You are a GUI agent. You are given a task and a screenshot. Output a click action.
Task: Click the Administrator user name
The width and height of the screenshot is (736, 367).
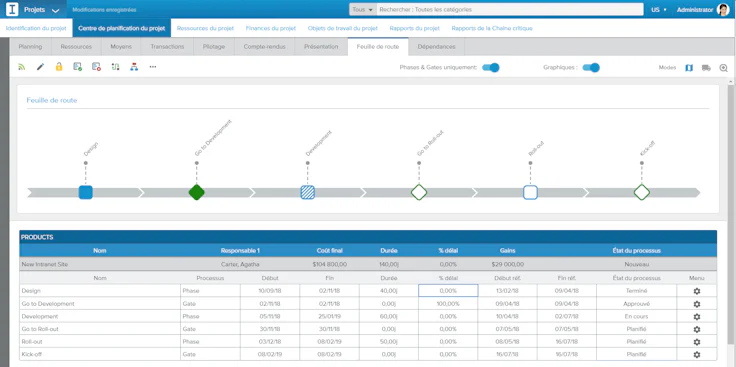[695, 9]
